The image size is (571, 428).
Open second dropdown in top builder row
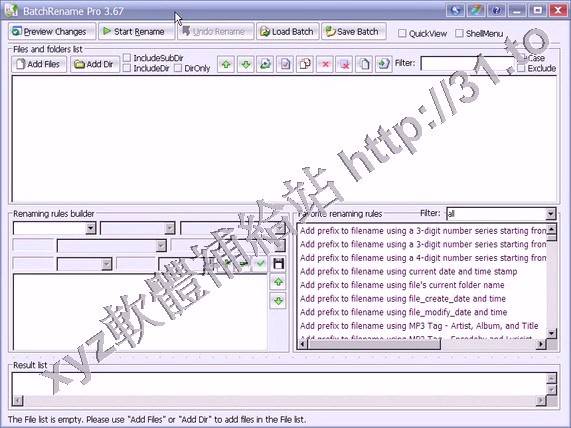[x=169, y=228]
